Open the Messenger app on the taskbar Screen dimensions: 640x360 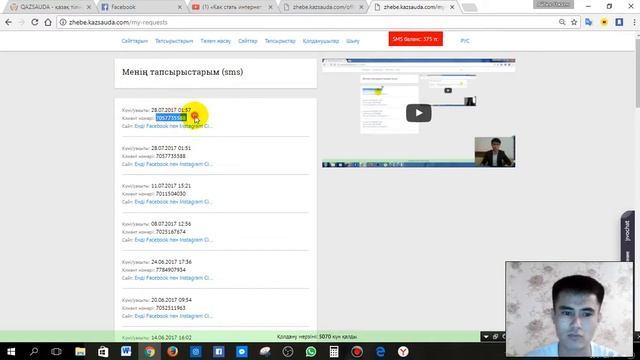click(x=242, y=351)
